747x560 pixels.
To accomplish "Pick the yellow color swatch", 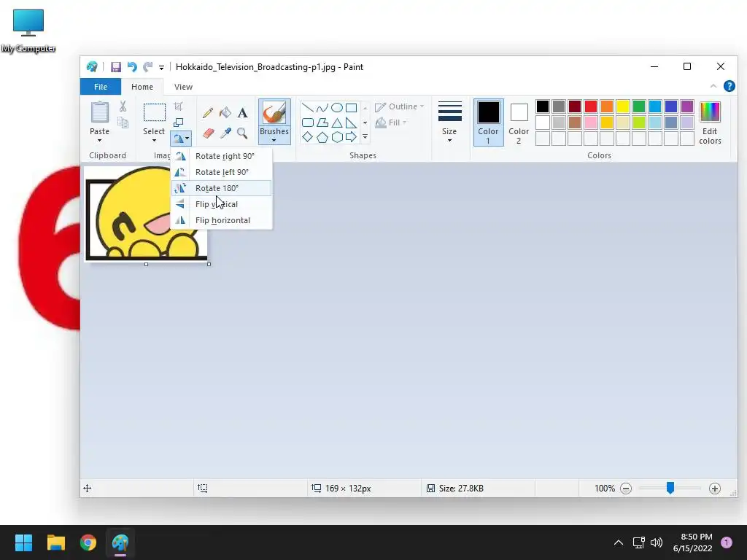I will coord(623,106).
